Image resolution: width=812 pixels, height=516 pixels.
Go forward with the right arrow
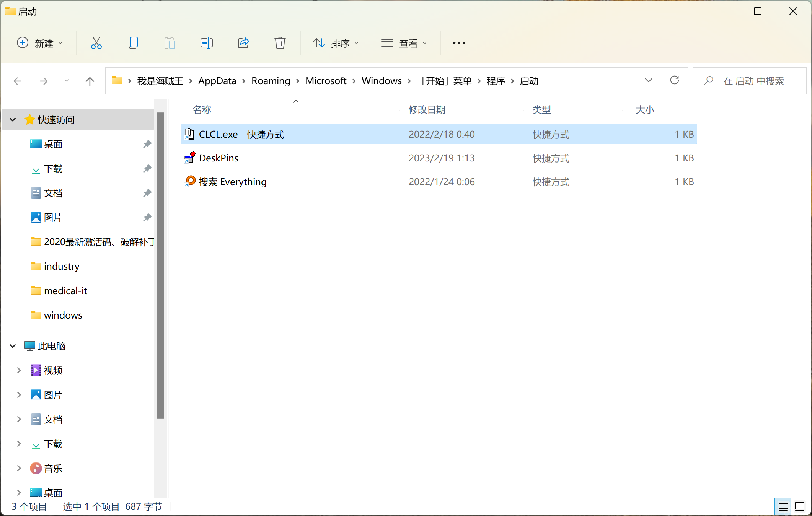[44, 81]
